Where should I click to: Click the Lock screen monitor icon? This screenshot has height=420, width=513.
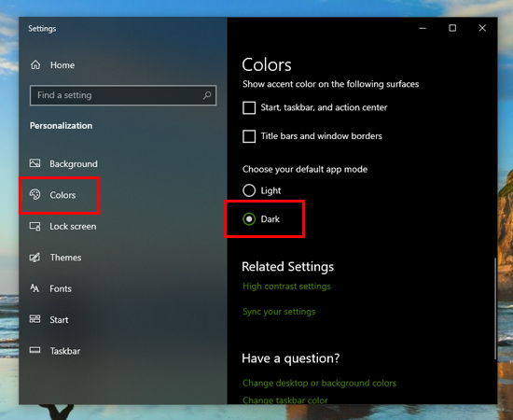[35, 226]
